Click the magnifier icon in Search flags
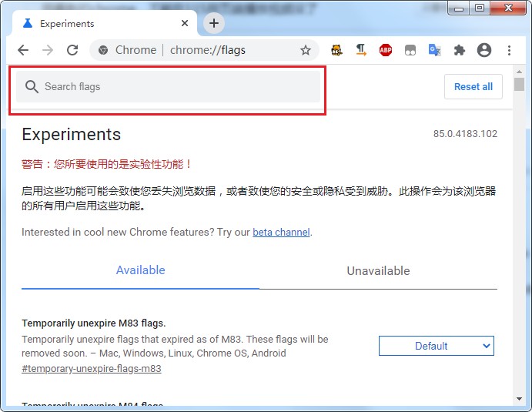Viewport: 532px width, 412px height. tap(32, 87)
